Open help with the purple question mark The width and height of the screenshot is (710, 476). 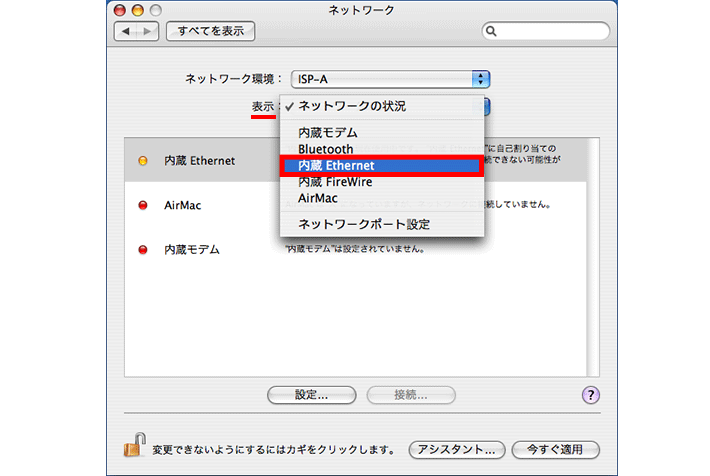(590, 395)
